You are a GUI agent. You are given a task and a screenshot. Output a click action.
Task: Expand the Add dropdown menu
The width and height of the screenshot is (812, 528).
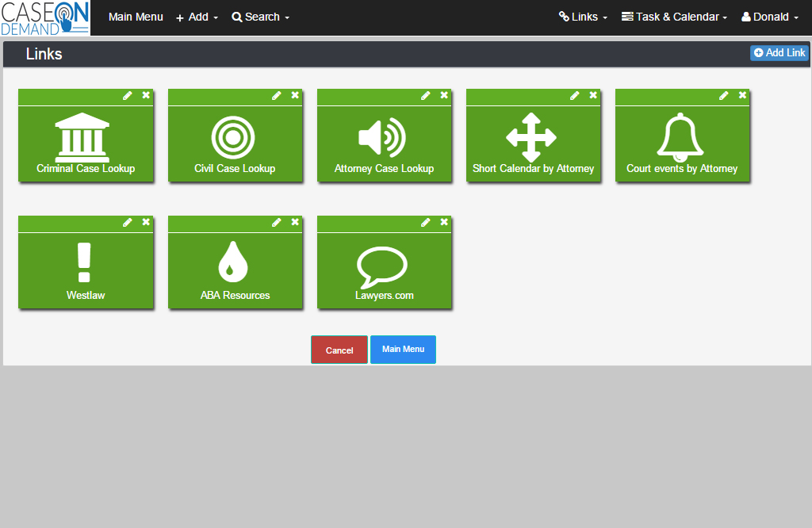(197, 17)
